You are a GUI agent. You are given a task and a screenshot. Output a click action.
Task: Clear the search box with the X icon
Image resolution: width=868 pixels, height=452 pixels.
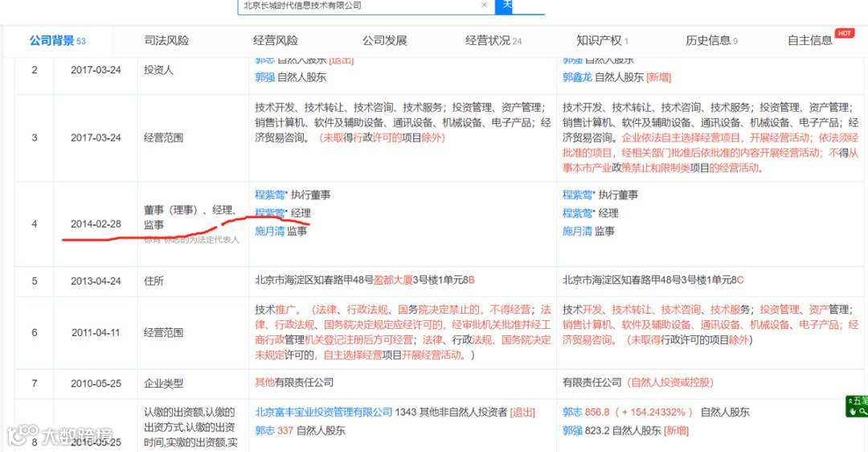click(484, 5)
